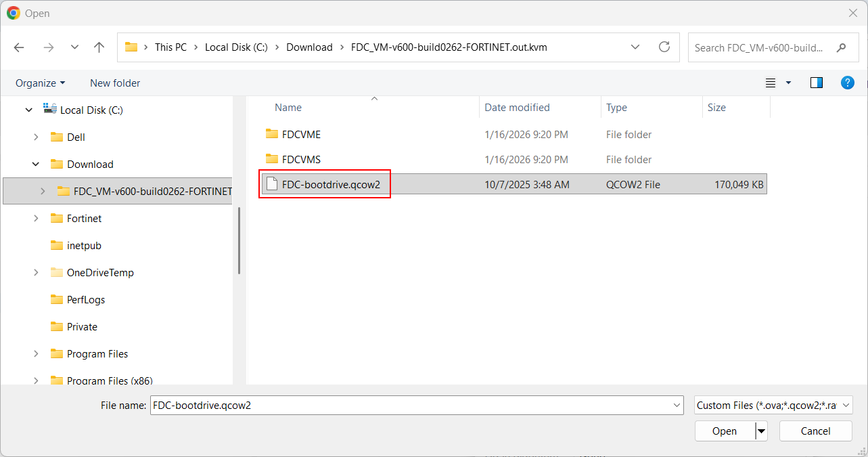The width and height of the screenshot is (868, 457).
Task: Expand the address bar history dropdown
Action: click(x=635, y=47)
